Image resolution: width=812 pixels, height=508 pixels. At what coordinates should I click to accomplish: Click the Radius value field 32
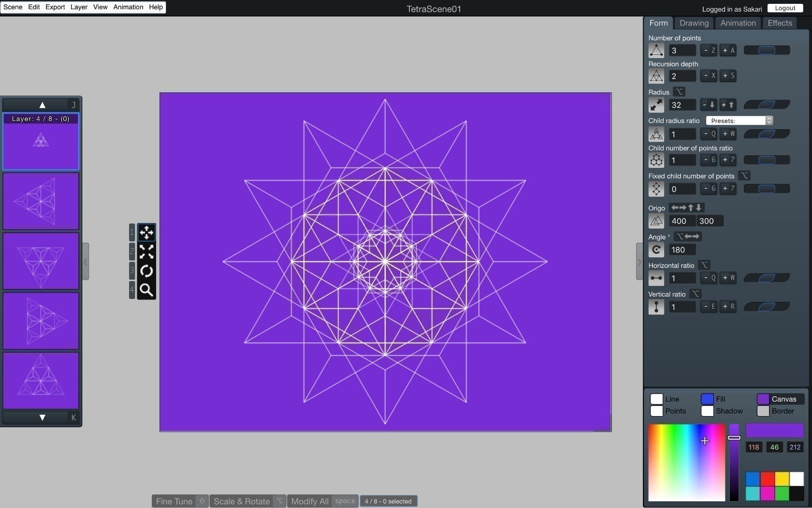(x=682, y=105)
